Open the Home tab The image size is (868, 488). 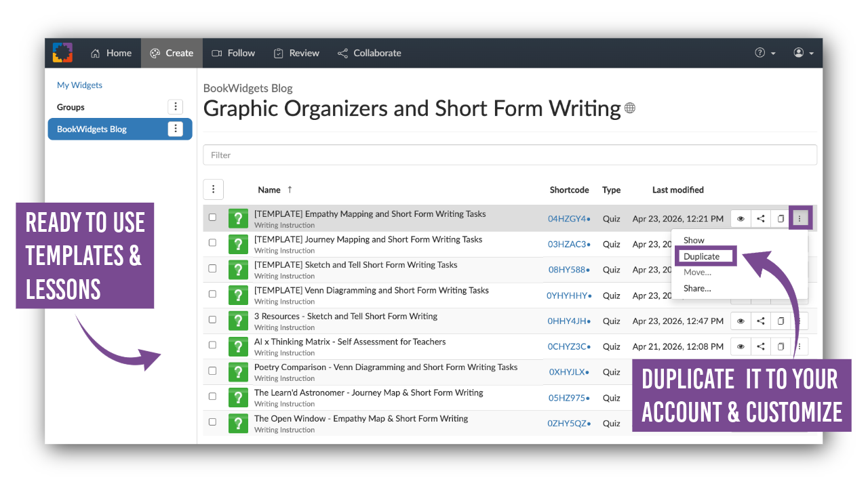point(111,53)
